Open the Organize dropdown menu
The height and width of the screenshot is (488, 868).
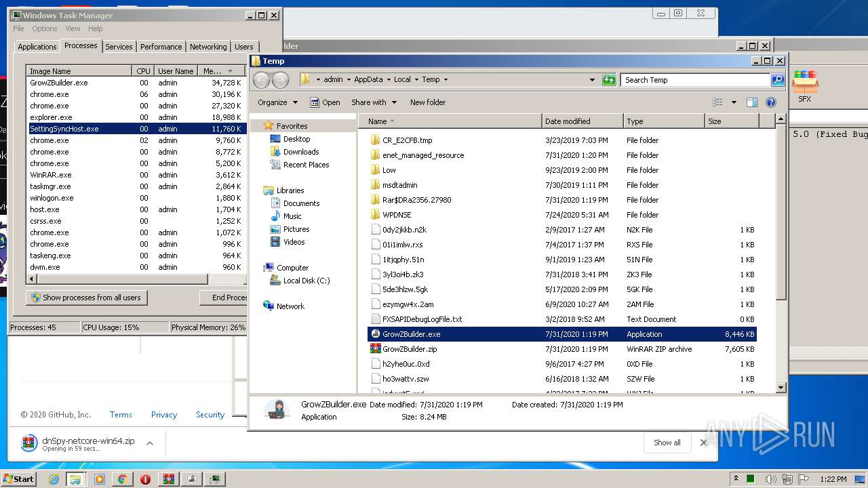click(277, 102)
